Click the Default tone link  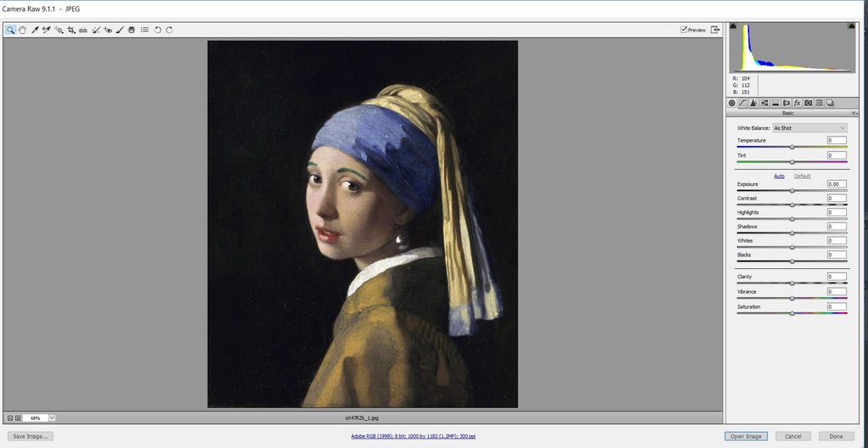(802, 176)
